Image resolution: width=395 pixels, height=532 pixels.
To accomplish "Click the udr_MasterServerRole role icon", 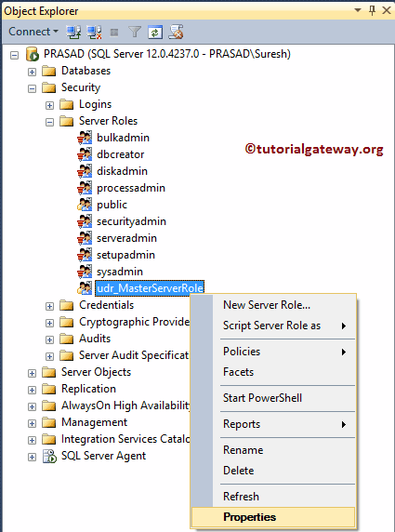I will click(85, 288).
